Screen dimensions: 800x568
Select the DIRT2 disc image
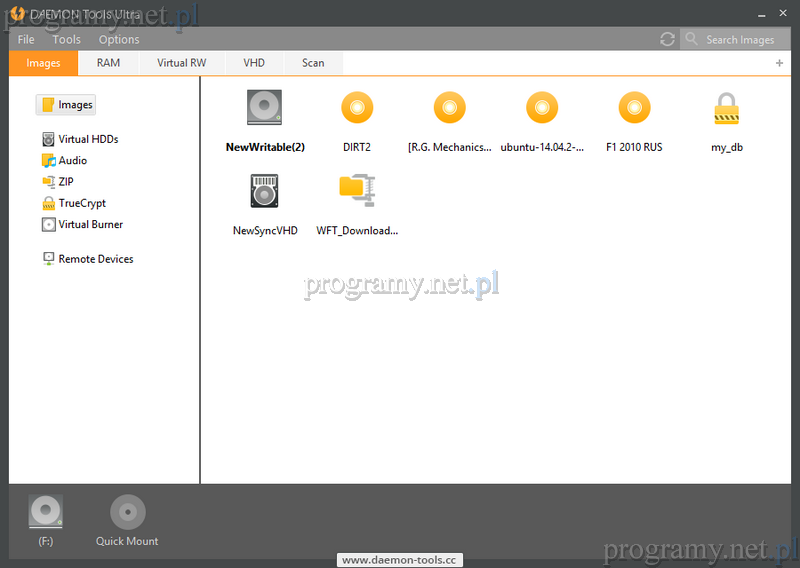click(357, 107)
